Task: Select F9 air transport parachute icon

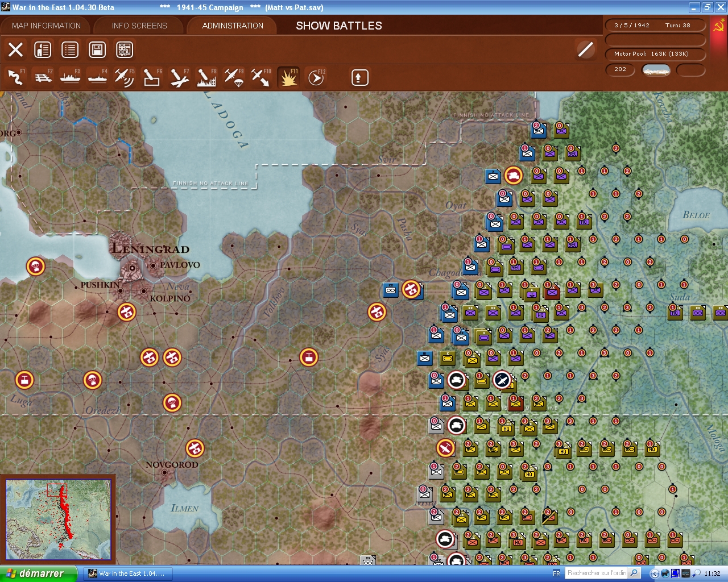Action: [234, 77]
